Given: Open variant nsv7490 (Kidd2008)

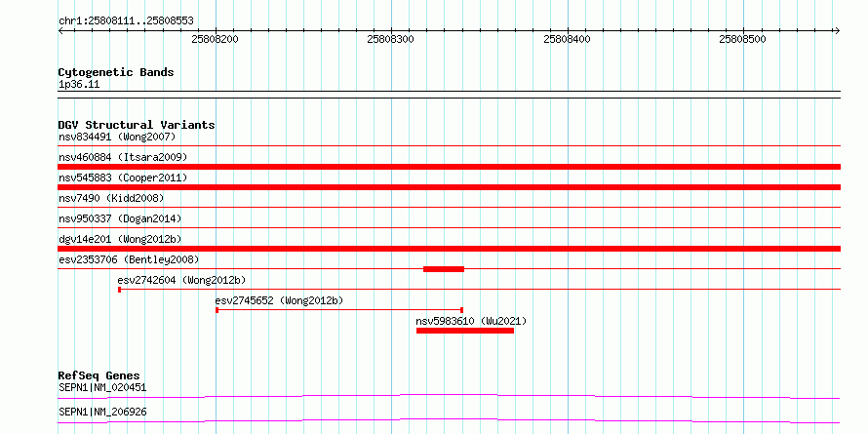Looking at the screenshot, I should coord(111,198).
